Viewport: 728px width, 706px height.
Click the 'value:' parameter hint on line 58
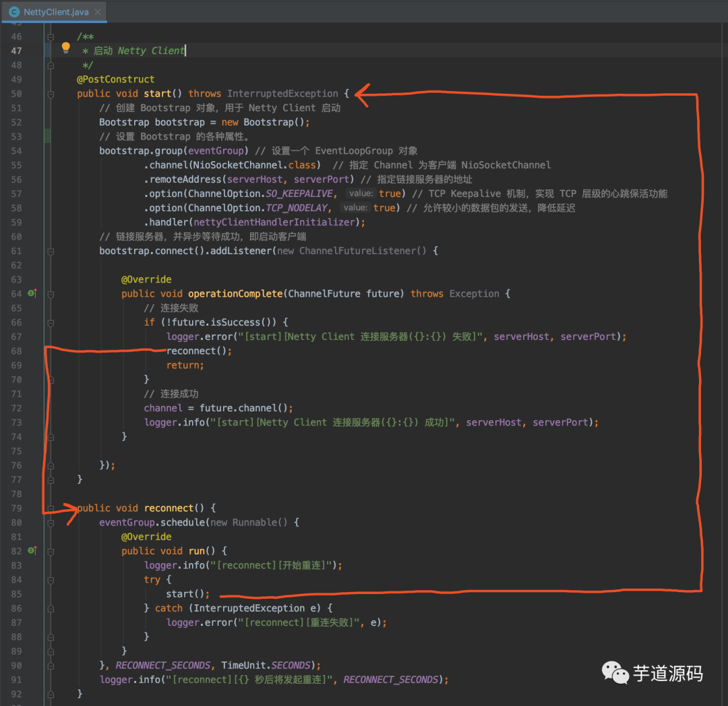pos(355,208)
